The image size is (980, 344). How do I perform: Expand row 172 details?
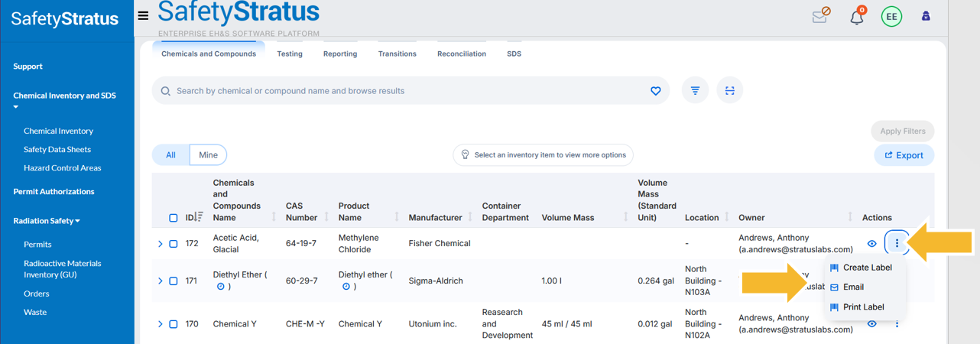click(x=160, y=244)
